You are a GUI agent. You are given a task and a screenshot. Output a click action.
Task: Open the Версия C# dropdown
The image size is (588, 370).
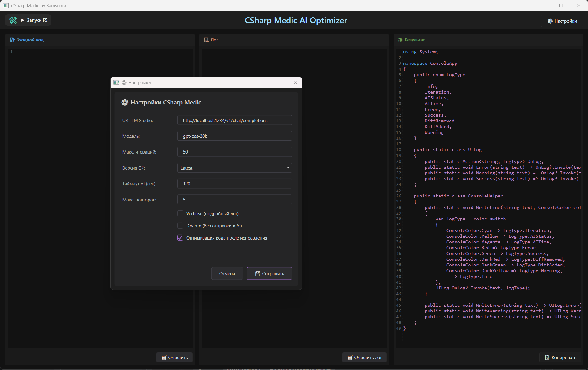tap(234, 168)
